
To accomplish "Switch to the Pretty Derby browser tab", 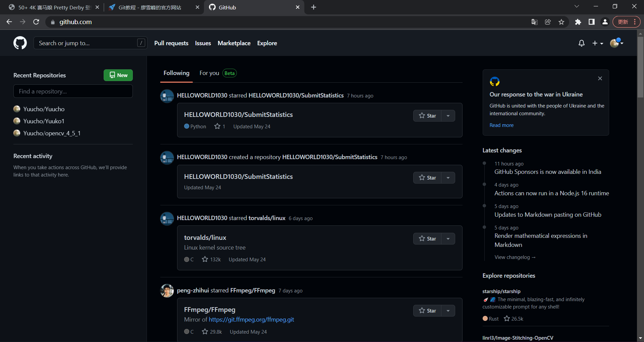I will point(54,7).
